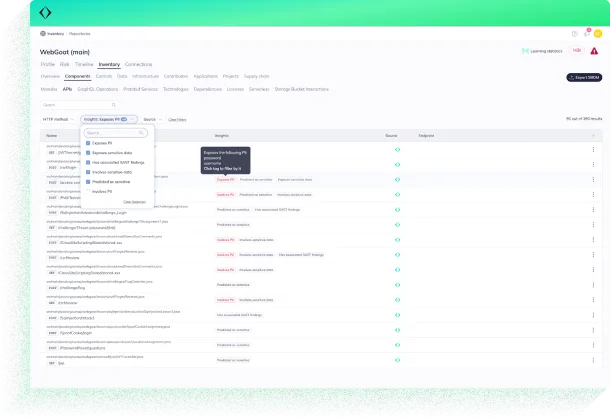The height and width of the screenshot is (419, 610).
Task: Click the plus icon in table header
Action: coord(593,136)
